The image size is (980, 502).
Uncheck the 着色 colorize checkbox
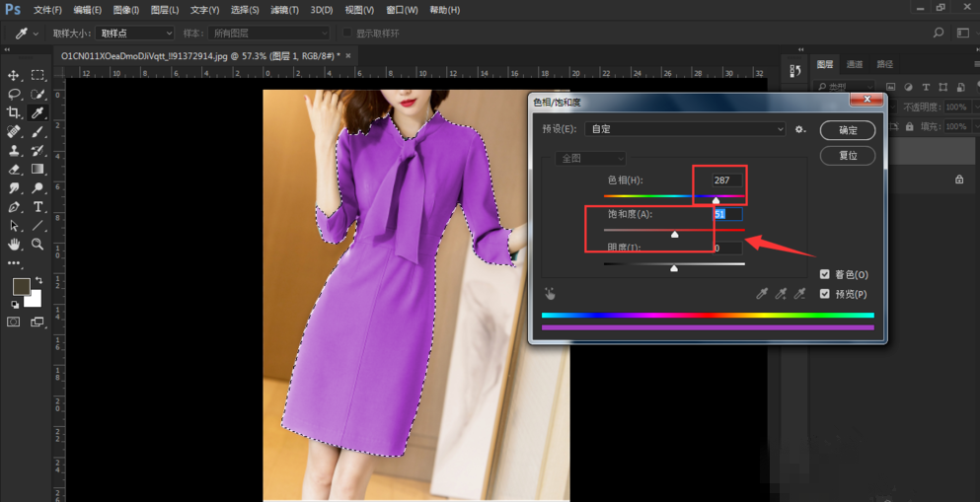click(x=825, y=275)
